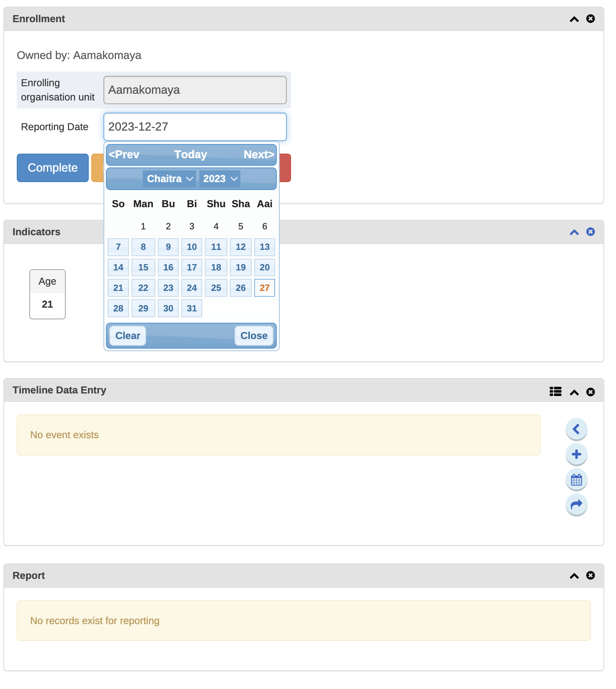The image size is (616, 689).
Task: Add new event with the plus icon
Action: (577, 454)
